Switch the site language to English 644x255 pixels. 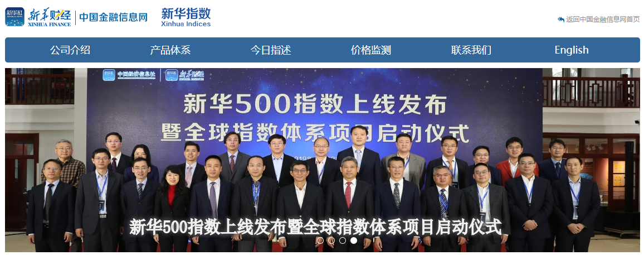572,50
